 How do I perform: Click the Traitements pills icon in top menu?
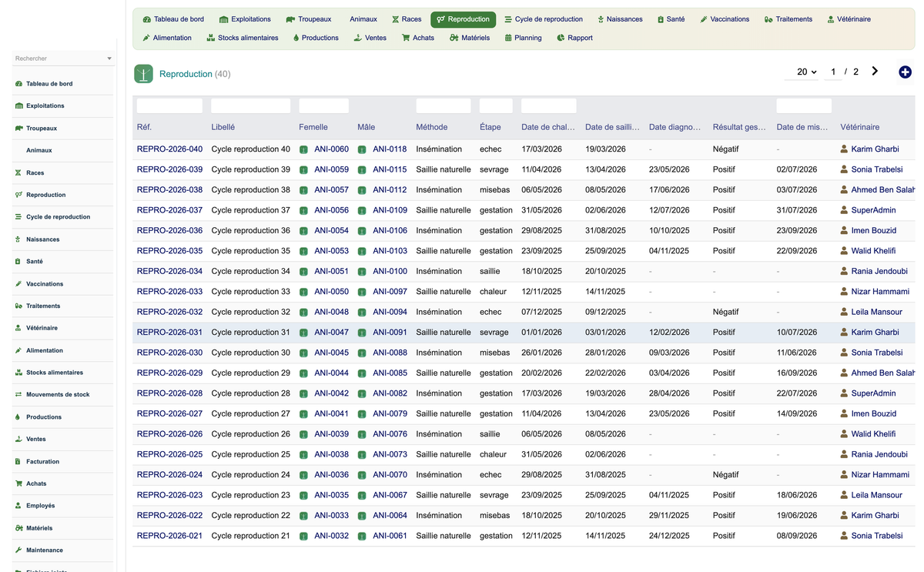[x=768, y=19]
